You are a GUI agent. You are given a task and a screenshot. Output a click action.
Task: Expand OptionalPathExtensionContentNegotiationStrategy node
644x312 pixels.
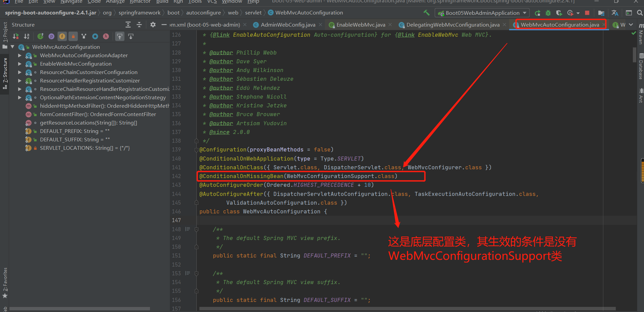coord(20,97)
